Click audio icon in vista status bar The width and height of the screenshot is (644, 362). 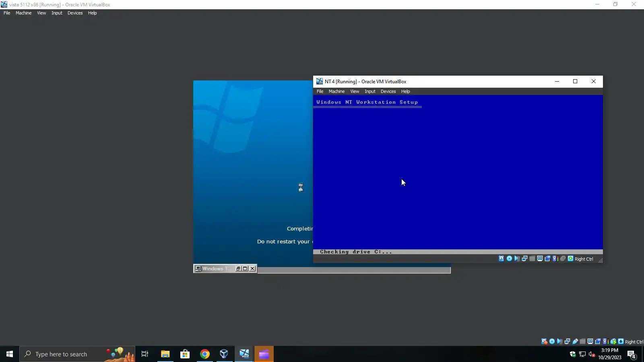pos(559,341)
